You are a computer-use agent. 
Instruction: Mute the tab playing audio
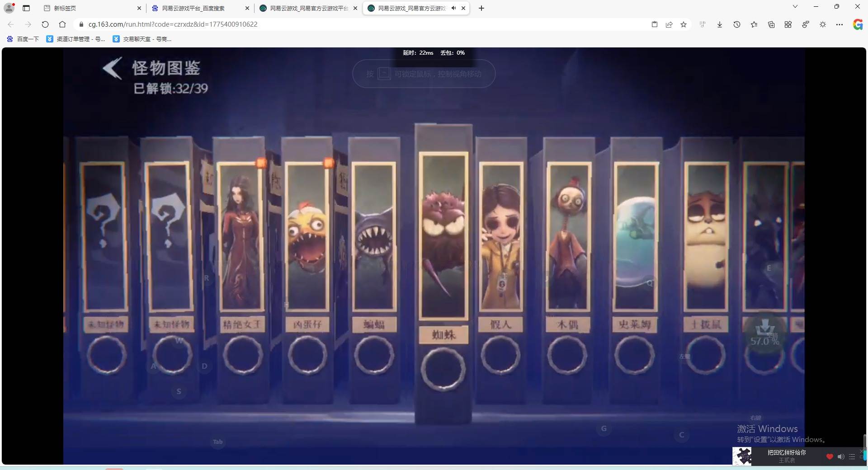453,8
